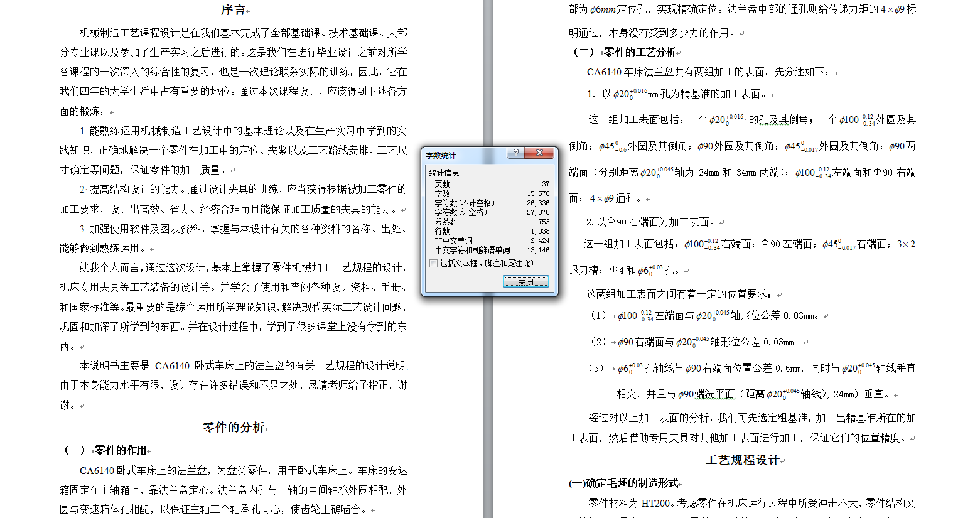The height and width of the screenshot is (518, 980).
Task: Close the 字数统计 dialog with its red X
Action: tap(539, 153)
